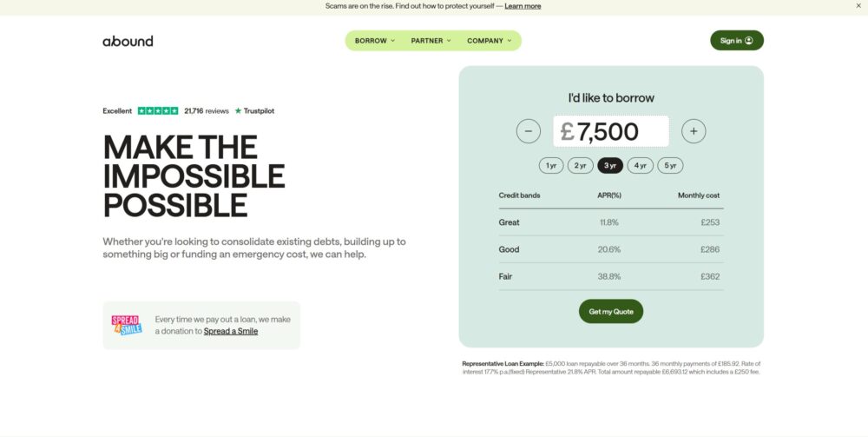Click the Spread a Smile logo
868x437 pixels.
[127, 326]
